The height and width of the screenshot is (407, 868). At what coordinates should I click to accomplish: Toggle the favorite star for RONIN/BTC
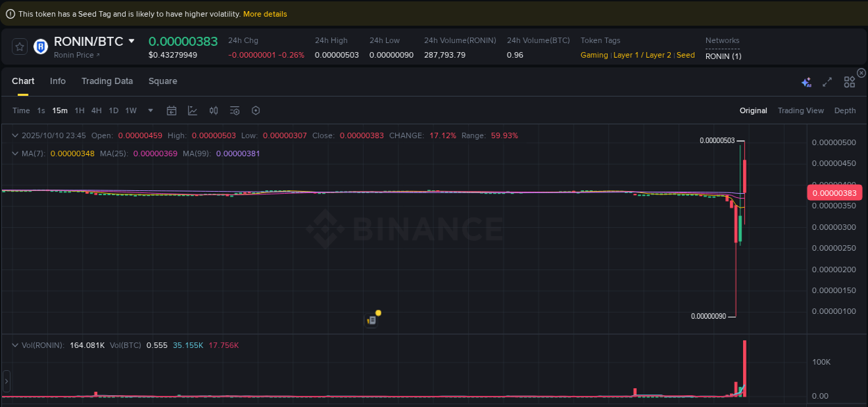coord(19,47)
